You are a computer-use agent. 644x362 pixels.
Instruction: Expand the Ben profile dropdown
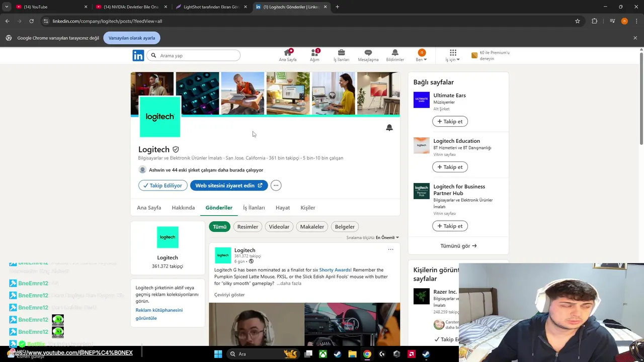click(x=422, y=55)
